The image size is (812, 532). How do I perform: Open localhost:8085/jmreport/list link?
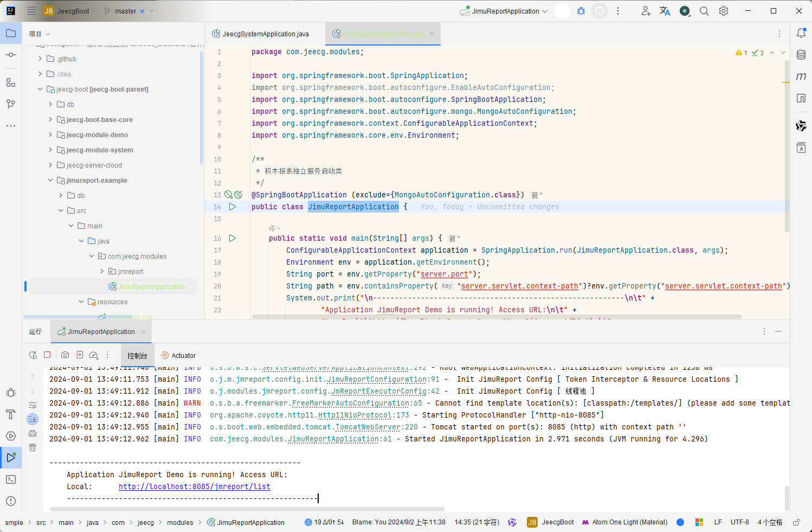(195, 486)
